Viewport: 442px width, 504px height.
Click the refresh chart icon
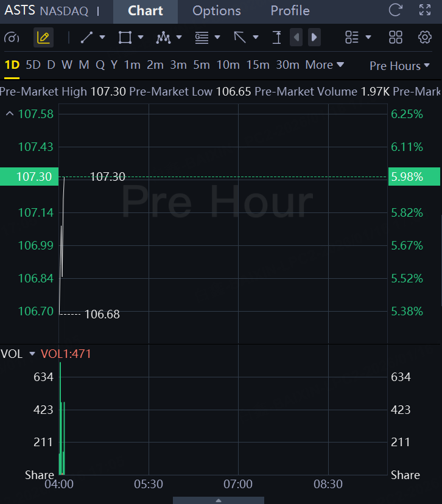click(395, 10)
